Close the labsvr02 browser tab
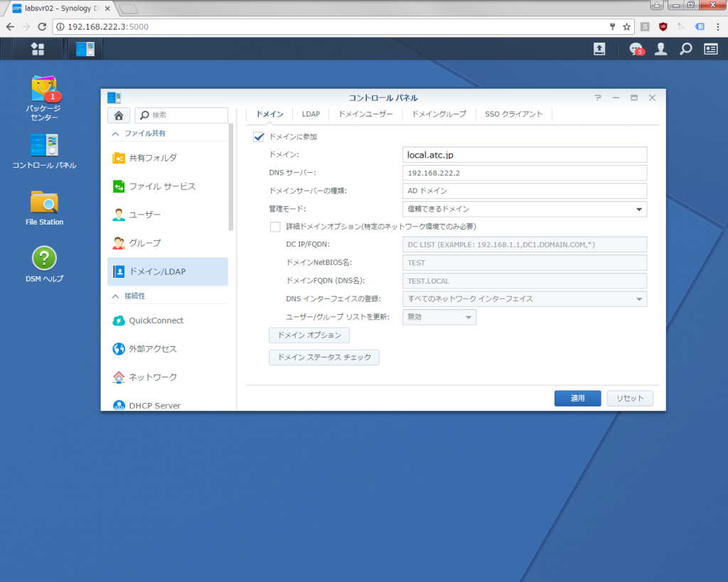The image size is (728, 582). 107,9
